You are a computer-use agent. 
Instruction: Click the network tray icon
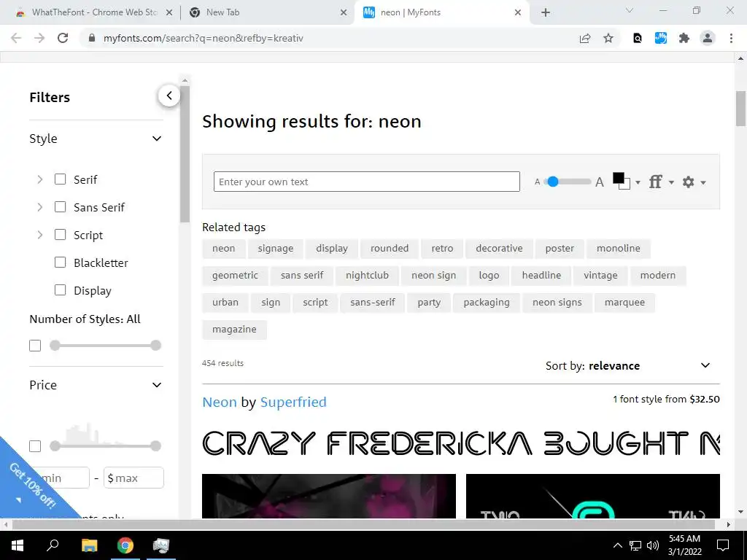click(x=635, y=545)
